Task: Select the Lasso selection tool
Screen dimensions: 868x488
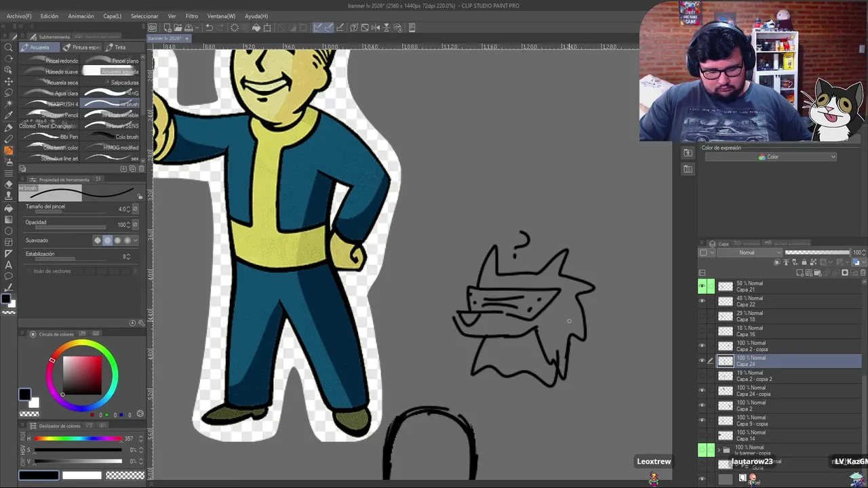Action: pyautogui.click(x=8, y=93)
